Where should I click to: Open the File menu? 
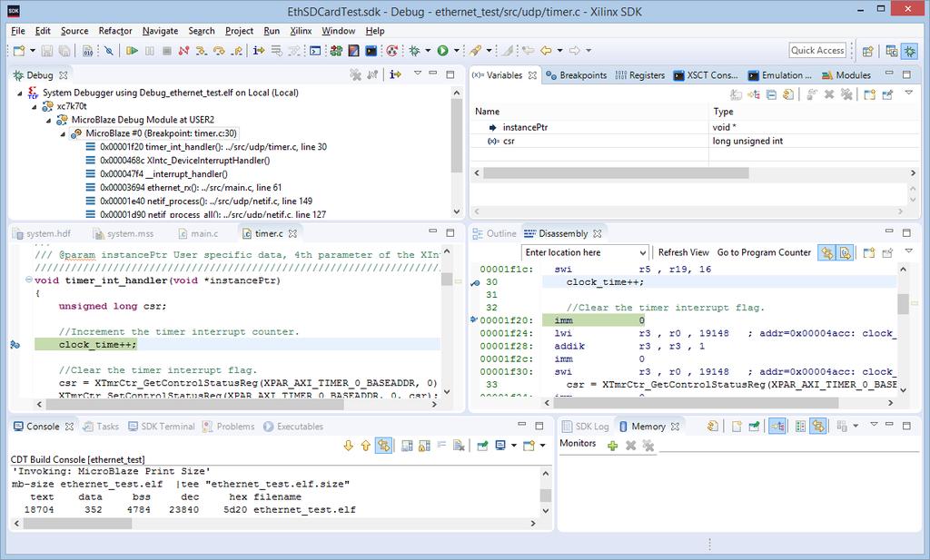click(x=18, y=31)
